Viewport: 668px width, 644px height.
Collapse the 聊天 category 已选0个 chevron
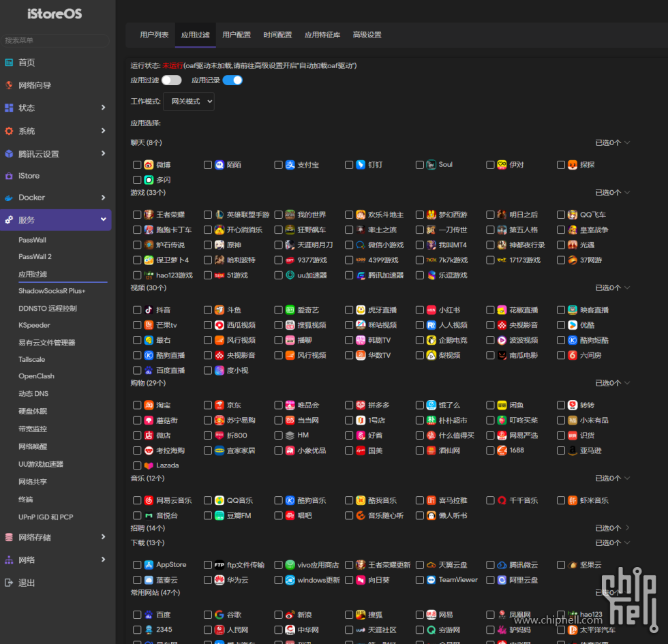(x=627, y=143)
